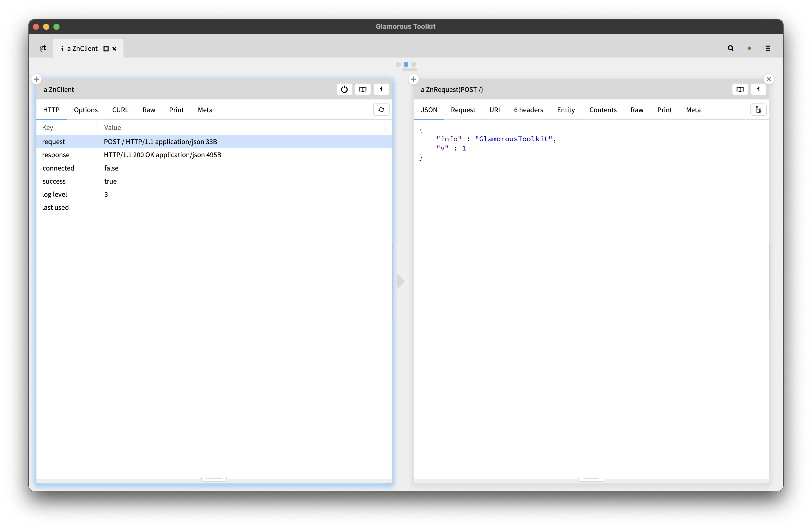The image size is (812, 529).
Task: Click the info icon on the ZnRequest pane
Action: (x=758, y=89)
